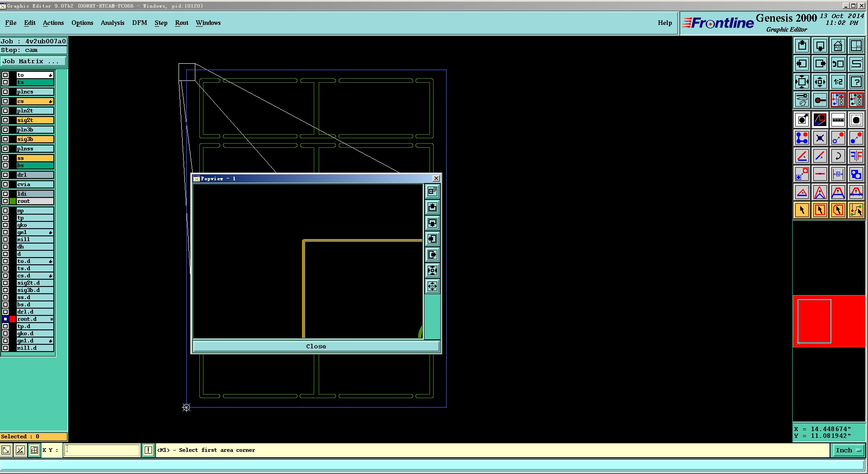
Task: Open the Step menu
Action: click(x=161, y=23)
